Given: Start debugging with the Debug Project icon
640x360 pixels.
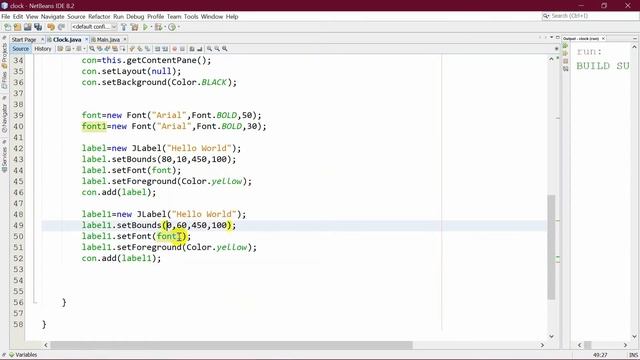Looking at the screenshot, I should (x=158, y=27).
